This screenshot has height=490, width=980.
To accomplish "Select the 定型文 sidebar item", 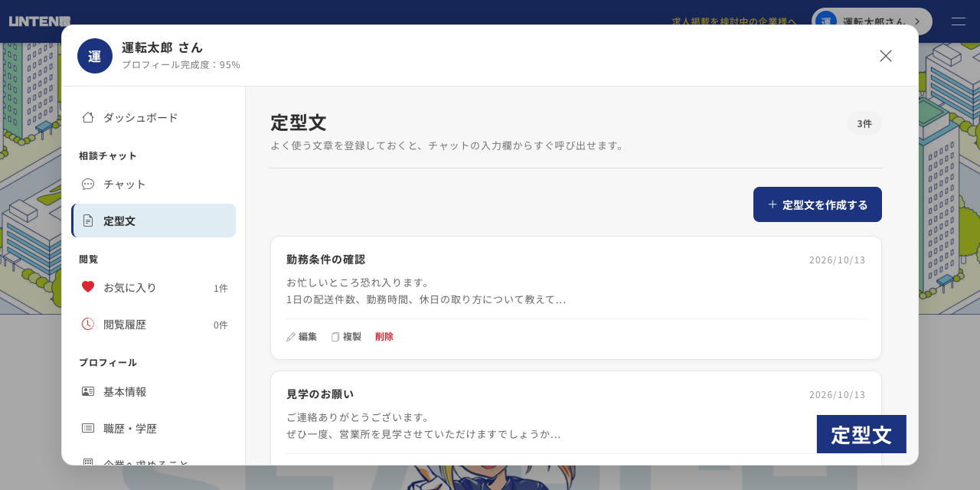I will click(153, 220).
